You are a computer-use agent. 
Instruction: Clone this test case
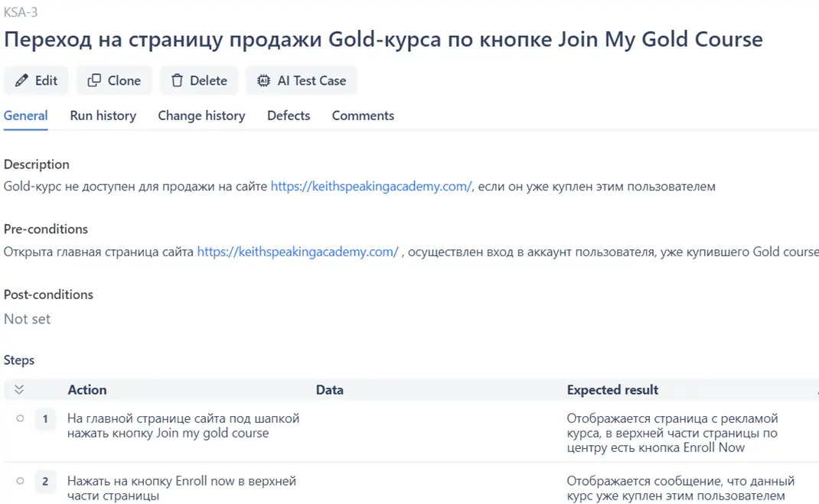114,80
